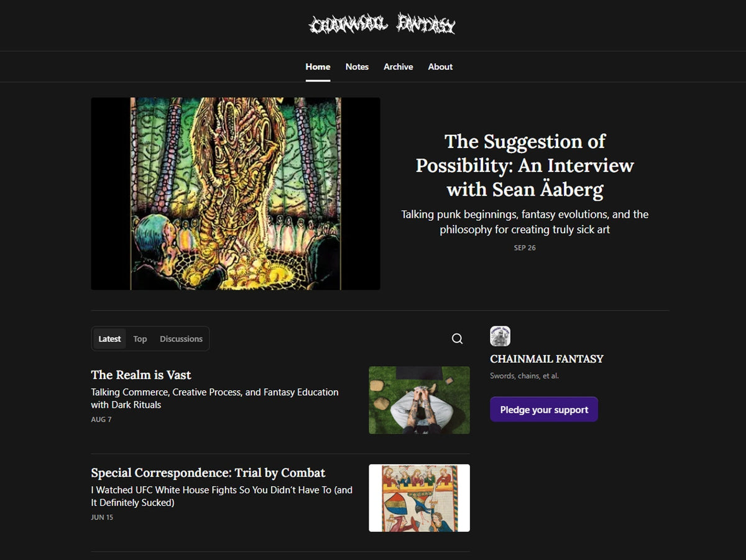The height and width of the screenshot is (560, 746).
Task: Click the 'Talking Commerce, Creative Process' subtitle
Action: tap(214, 398)
